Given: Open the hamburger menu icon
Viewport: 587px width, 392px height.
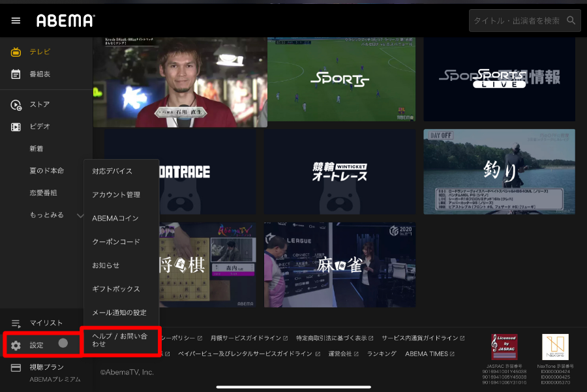Looking at the screenshot, I should tap(16, 21).
